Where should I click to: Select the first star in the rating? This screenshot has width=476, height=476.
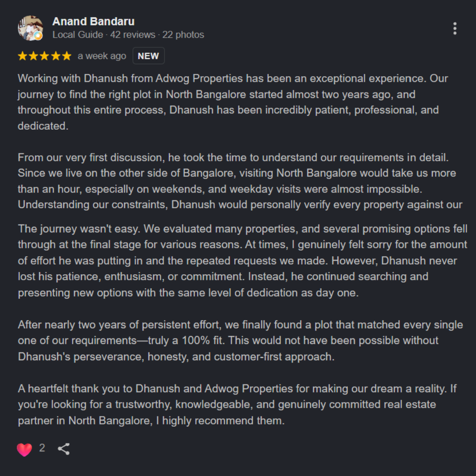pyautogui.click(x=22, y=56)
